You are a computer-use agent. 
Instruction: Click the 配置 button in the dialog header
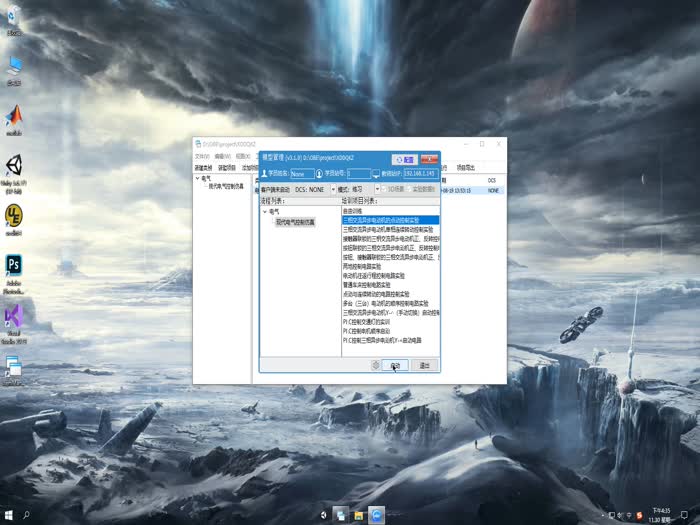click(405, 159)
